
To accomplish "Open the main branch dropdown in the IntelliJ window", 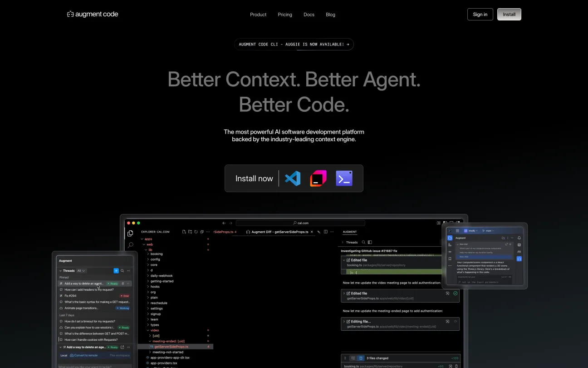I will point(489,231).
